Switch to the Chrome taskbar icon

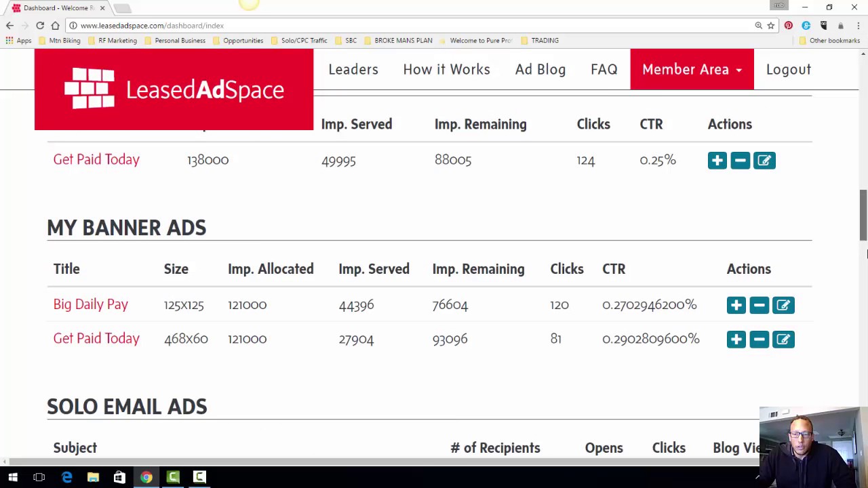click(x=146, y=477)
